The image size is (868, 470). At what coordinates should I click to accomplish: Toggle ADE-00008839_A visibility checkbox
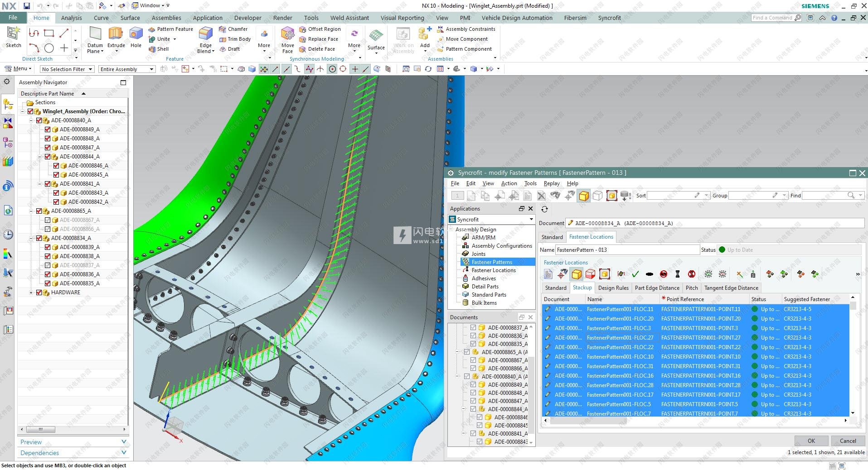tap(48, 247)
